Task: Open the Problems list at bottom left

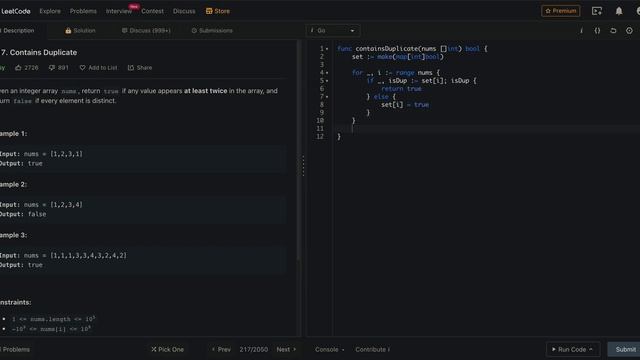Action: tap(15, 349)
